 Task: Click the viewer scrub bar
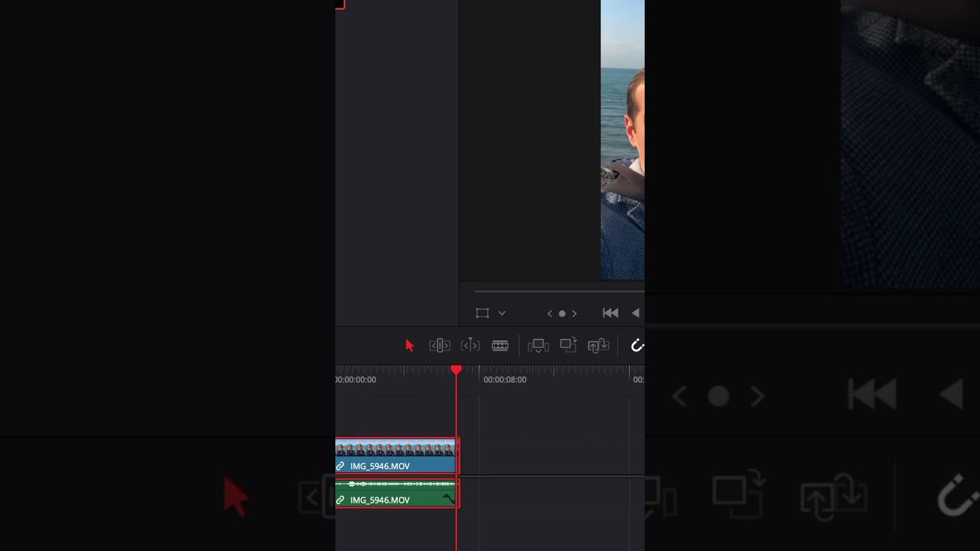point(559,292)
